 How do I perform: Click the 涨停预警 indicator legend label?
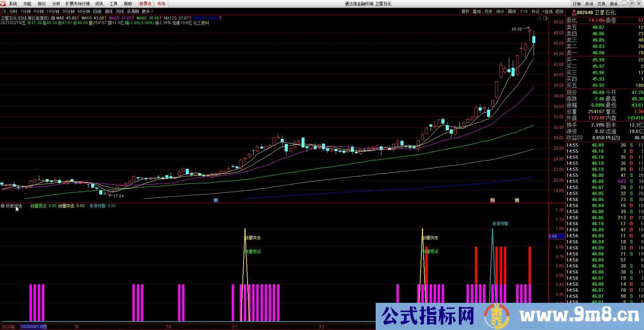point(102,206)
